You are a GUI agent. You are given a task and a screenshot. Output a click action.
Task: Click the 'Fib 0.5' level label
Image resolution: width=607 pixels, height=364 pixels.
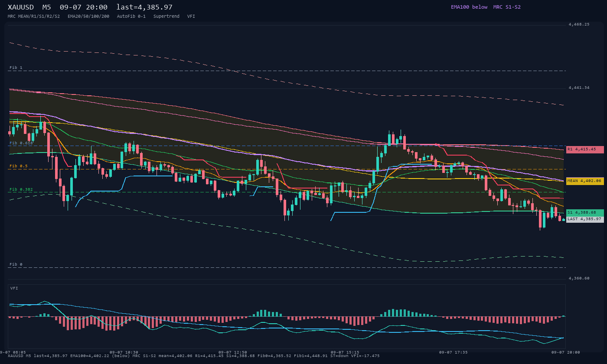point(19,166)
